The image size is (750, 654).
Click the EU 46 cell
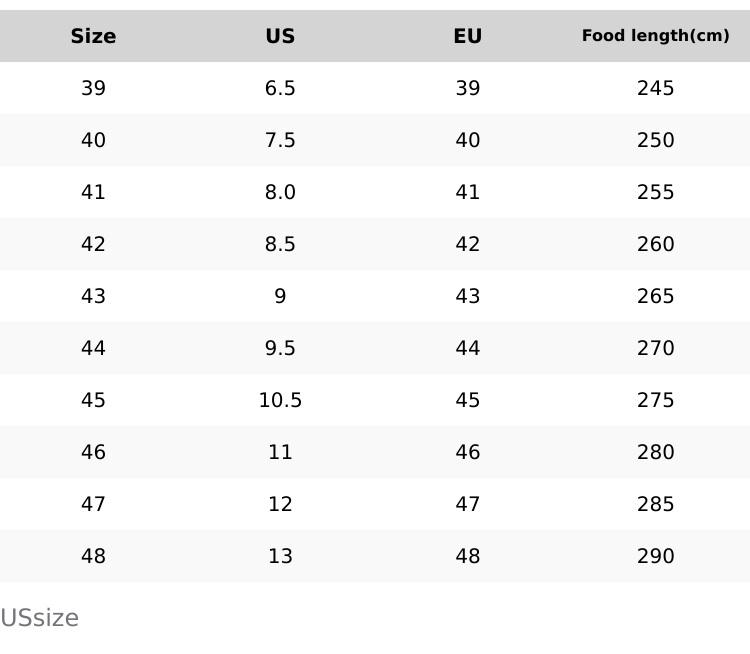pyautogui.click(x=467, y=452)
